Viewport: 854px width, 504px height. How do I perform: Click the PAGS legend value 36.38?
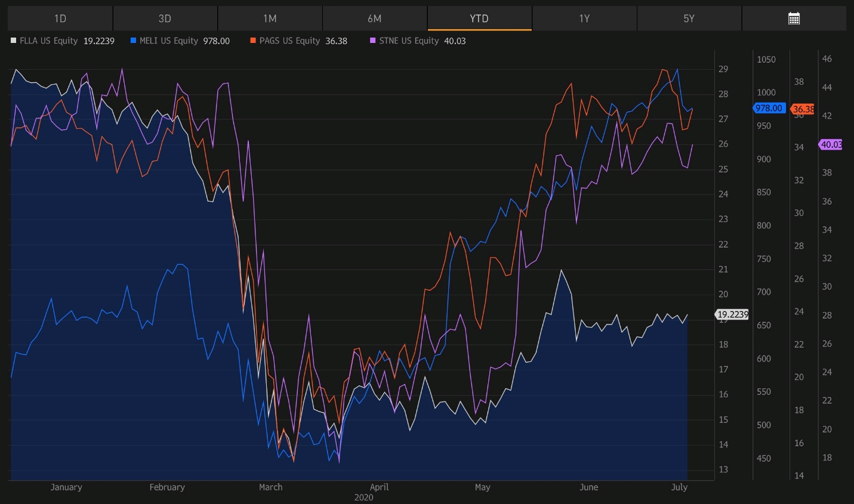tap(337, 41)
